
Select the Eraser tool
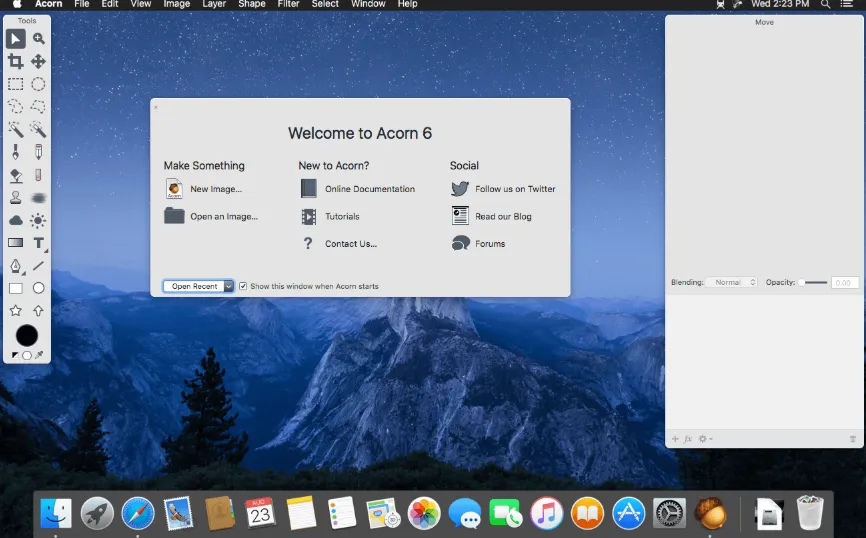click(x=38, y=175)
